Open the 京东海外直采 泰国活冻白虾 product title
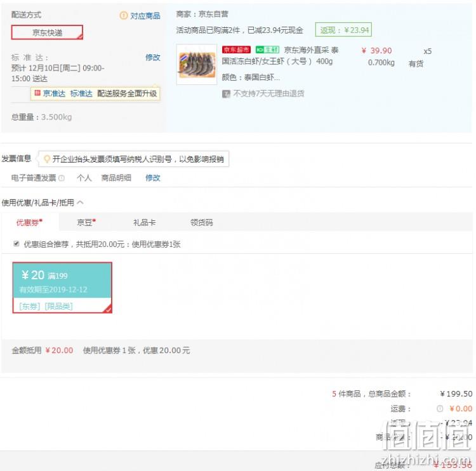 pyautogui.click(x=280, y=56)
